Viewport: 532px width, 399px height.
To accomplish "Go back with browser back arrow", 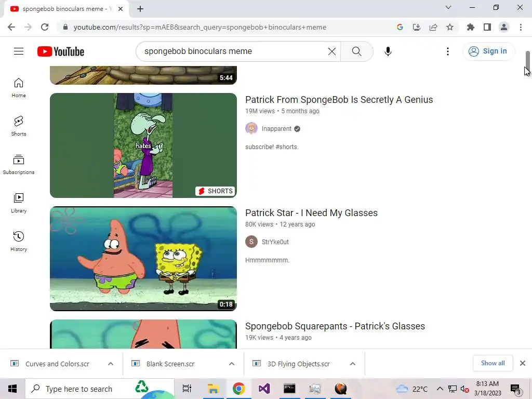I will (11, 27).
